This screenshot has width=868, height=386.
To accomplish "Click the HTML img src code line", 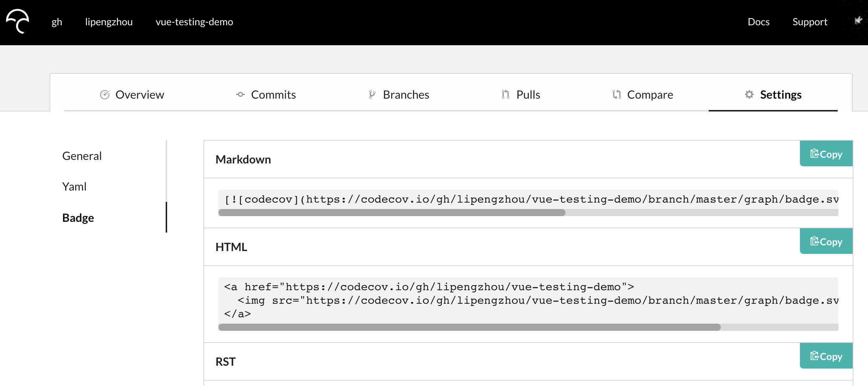I will [538, 301].
